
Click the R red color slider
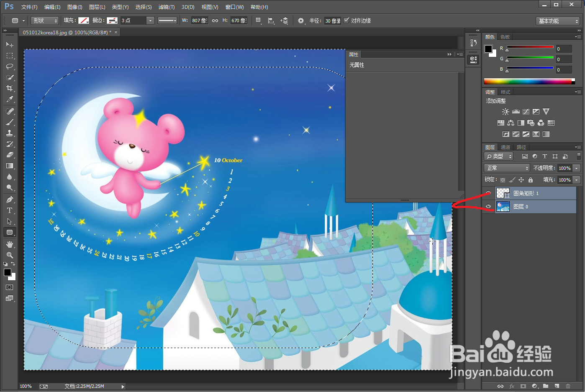pyautogui.click(x=530, y=47)
